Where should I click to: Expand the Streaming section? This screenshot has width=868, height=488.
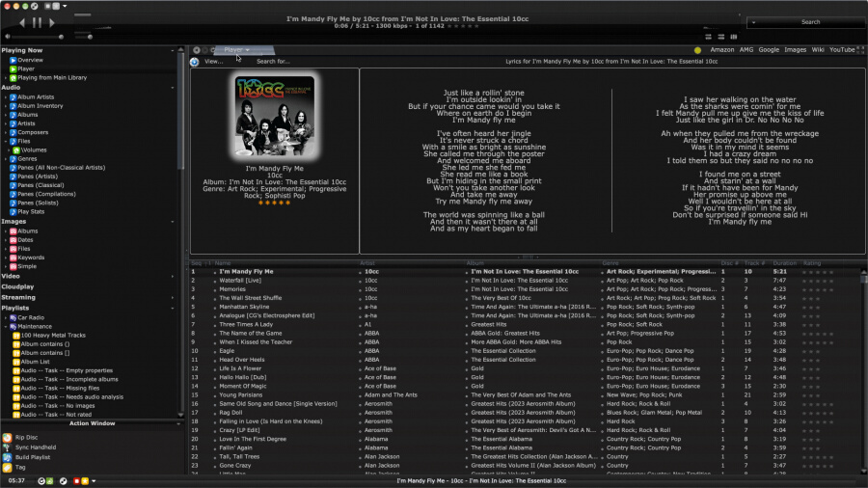pos(173,298)
